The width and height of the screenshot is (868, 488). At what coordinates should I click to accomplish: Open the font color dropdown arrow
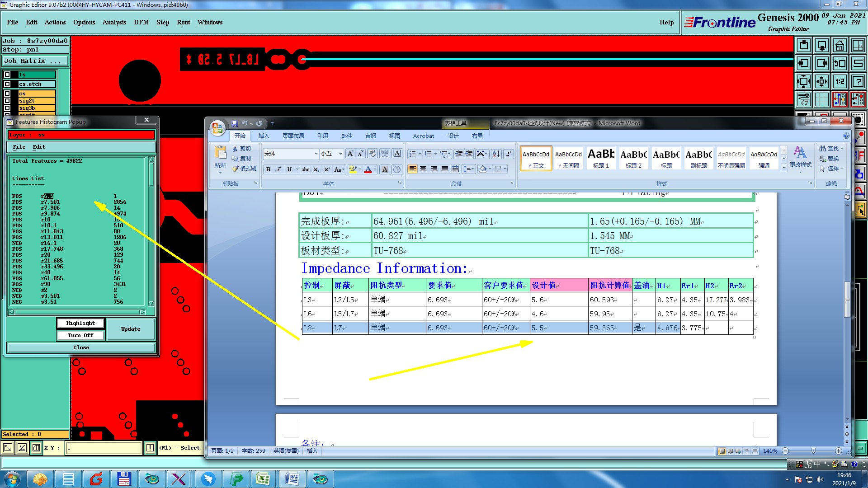point(375,169)
